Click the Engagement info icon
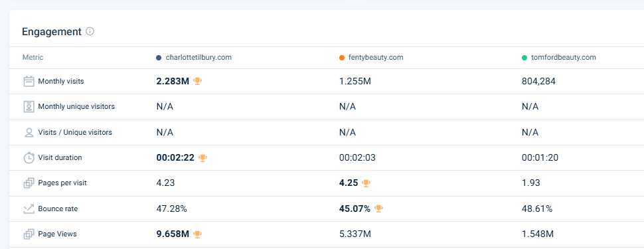Screen dimensions: 644x249 pyautogui.click(x=90, y=31)
